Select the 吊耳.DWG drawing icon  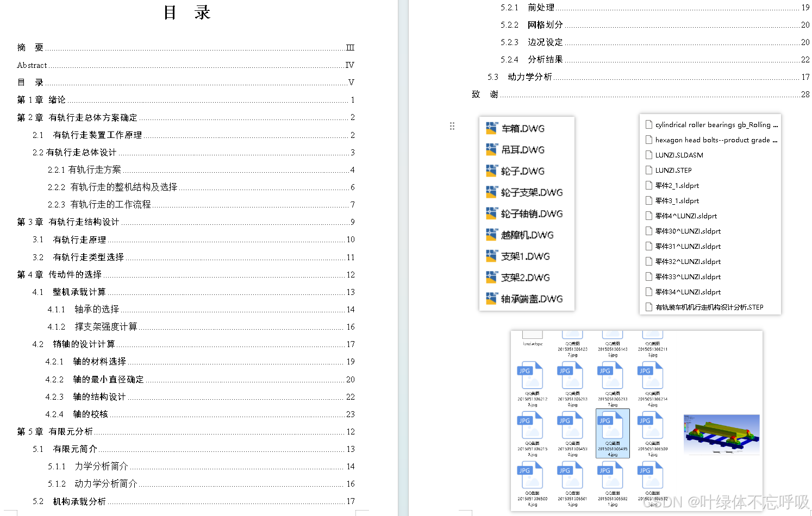(x=491, y=149)
